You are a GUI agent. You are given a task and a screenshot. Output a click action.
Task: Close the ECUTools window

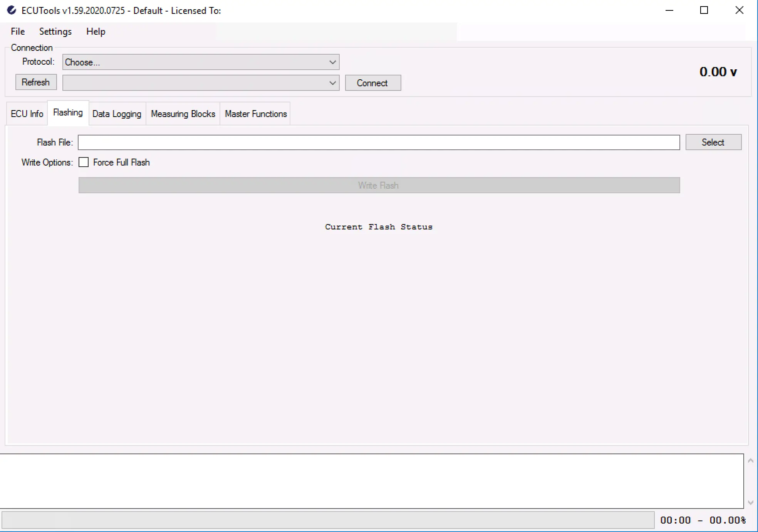tap(739, 10)
